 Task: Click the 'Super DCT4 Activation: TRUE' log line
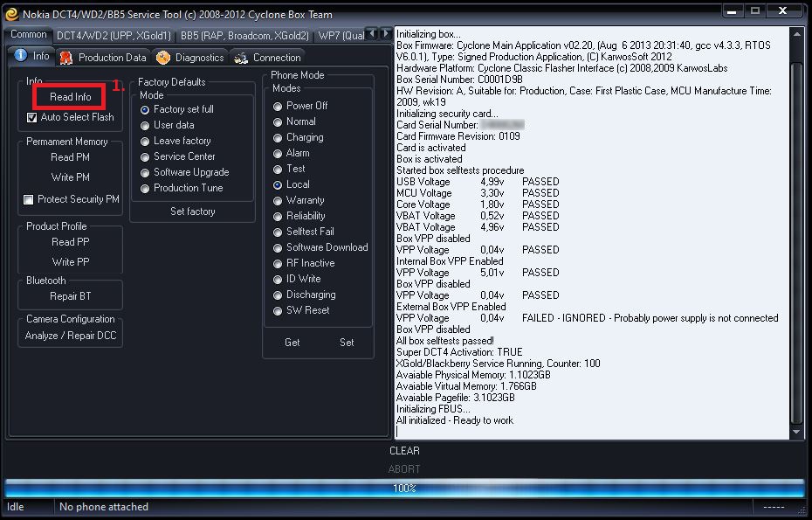coord(459,352)
